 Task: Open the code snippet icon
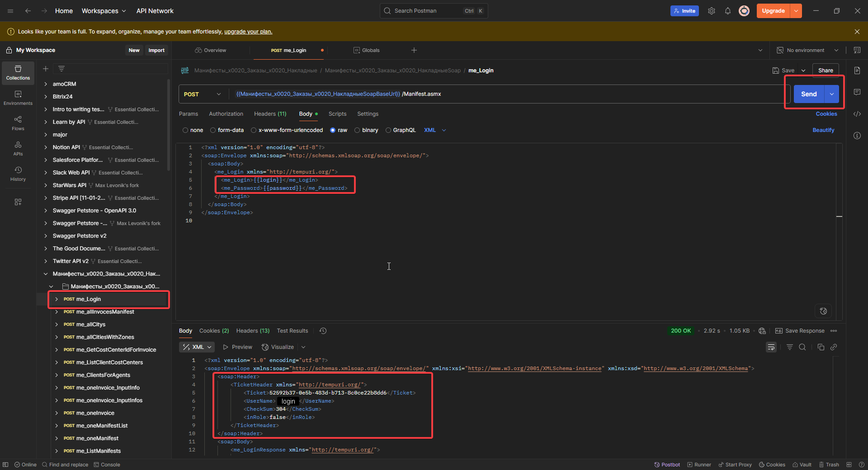(x=857, y=114)
